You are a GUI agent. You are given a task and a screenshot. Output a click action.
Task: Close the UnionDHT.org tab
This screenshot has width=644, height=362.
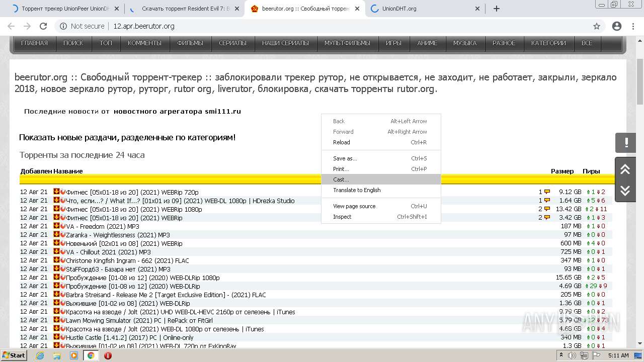[478, 9]
